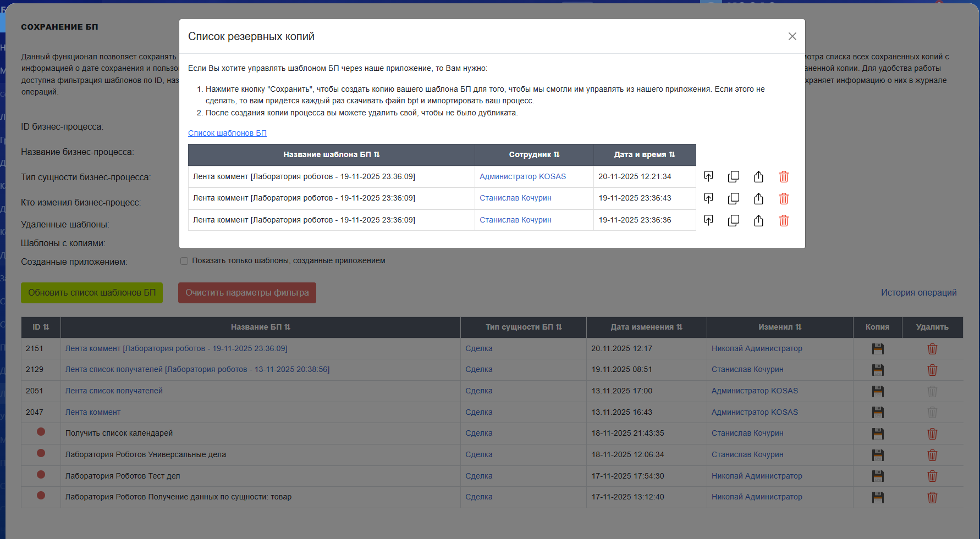Toggle Показать только шаблоны, созданные приложением checkbox
This screenshot has width=980, height=539.
coord(184,261)
